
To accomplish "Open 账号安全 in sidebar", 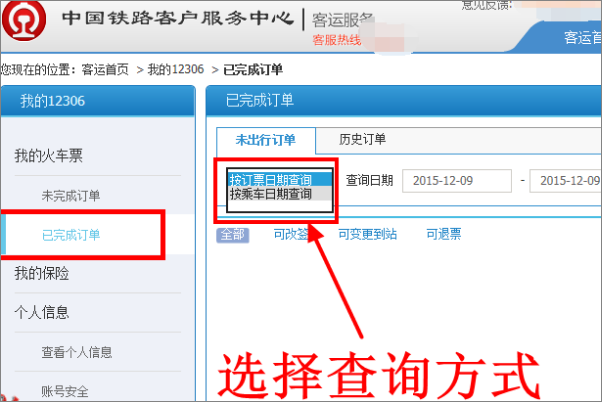I will point(65,392).
